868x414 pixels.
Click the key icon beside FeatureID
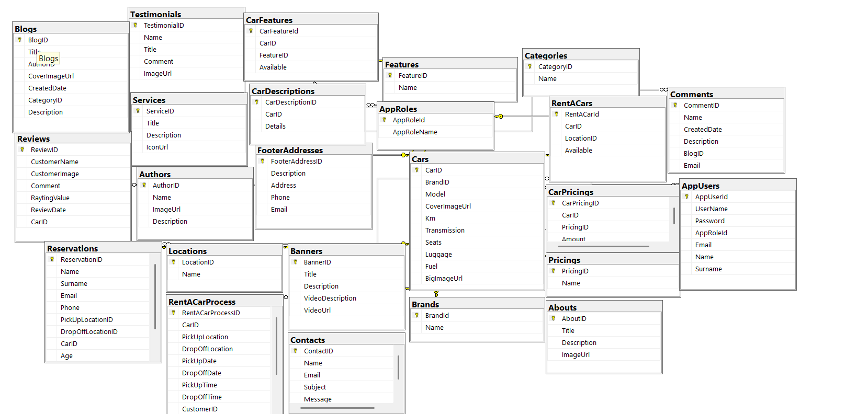[x=390, y=75]
